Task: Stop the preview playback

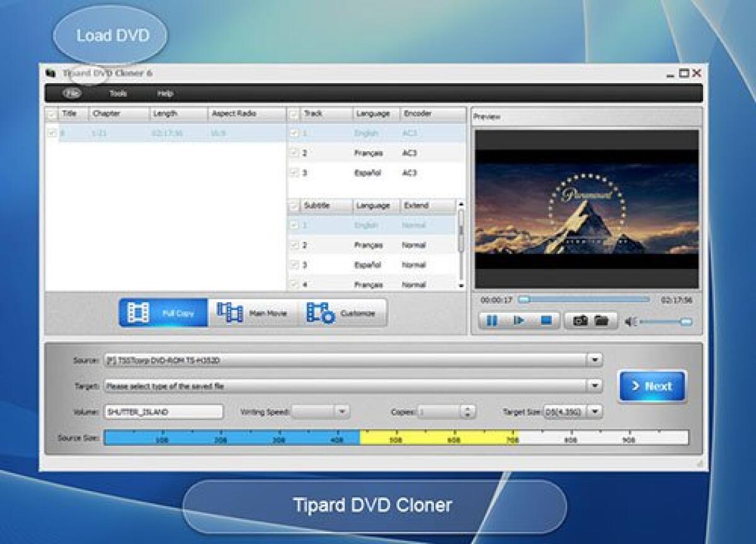Action: point(546,320)
